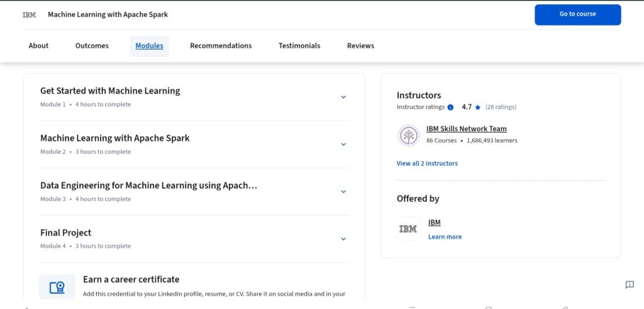The image size is (644, 309).
Task: Switch to the Outcomes tab
Action: coord(92,46)
